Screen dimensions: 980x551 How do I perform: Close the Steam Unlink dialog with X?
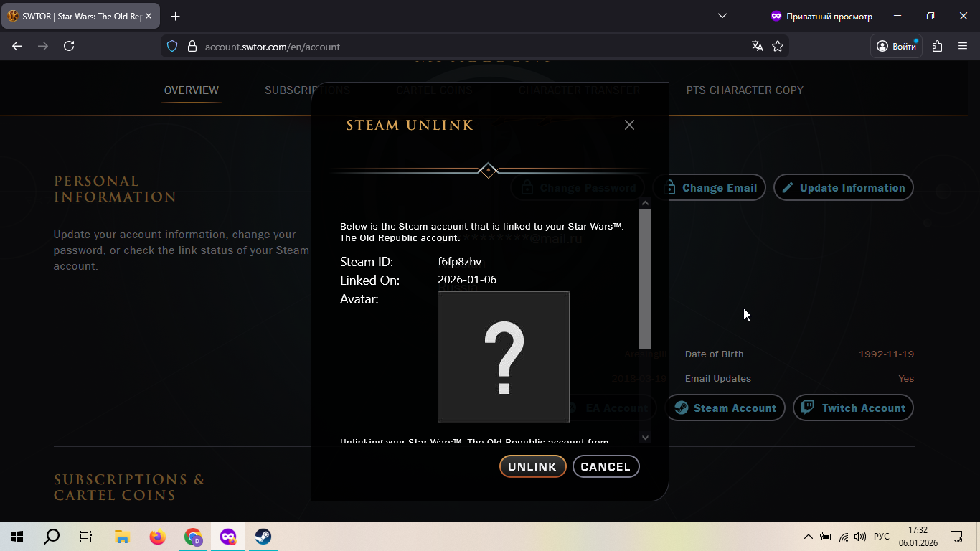629,125
